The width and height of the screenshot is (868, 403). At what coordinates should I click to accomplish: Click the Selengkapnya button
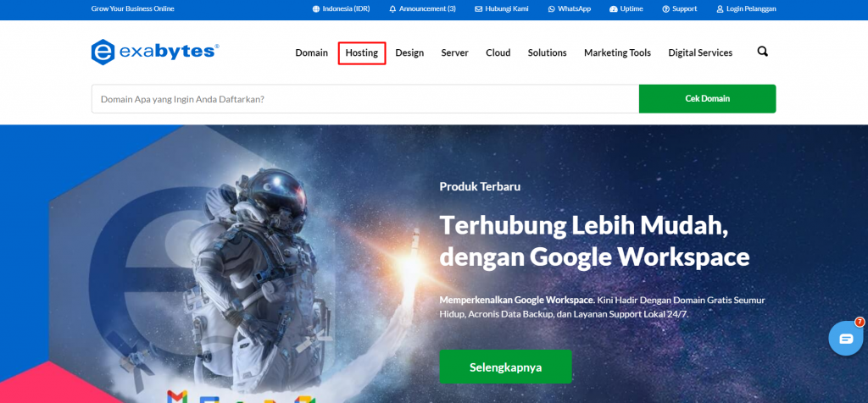click(505, 367)
